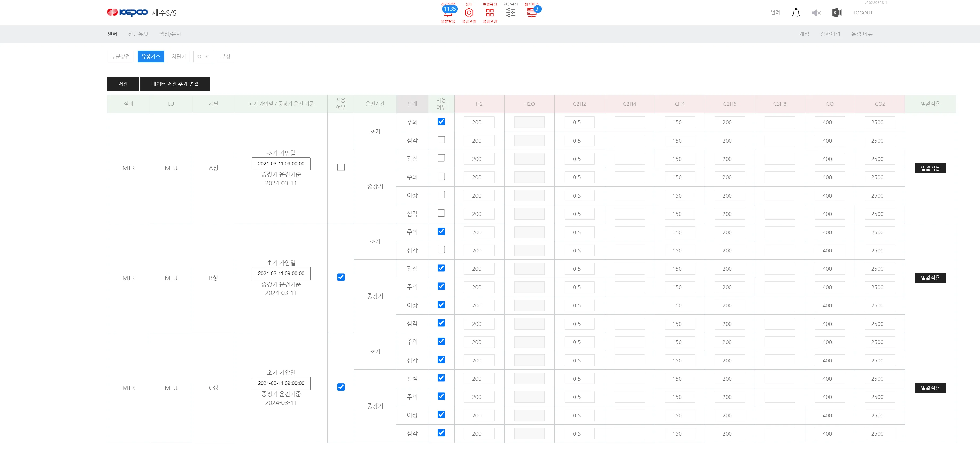Toggle the muted speaker sound icon
Screen dimensions: 980x457
tap(816, 13)
